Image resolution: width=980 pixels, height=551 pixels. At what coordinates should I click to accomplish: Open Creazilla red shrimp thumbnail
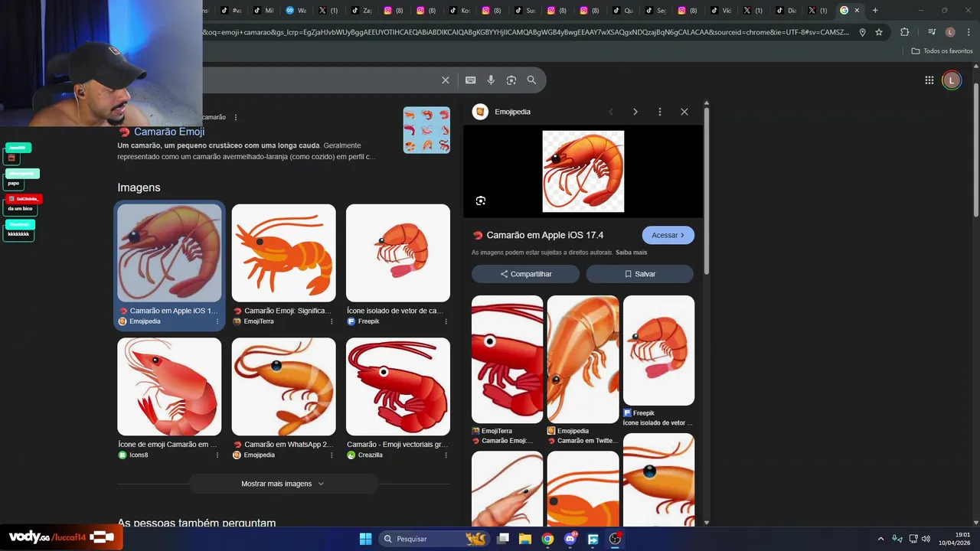point(398,386)
